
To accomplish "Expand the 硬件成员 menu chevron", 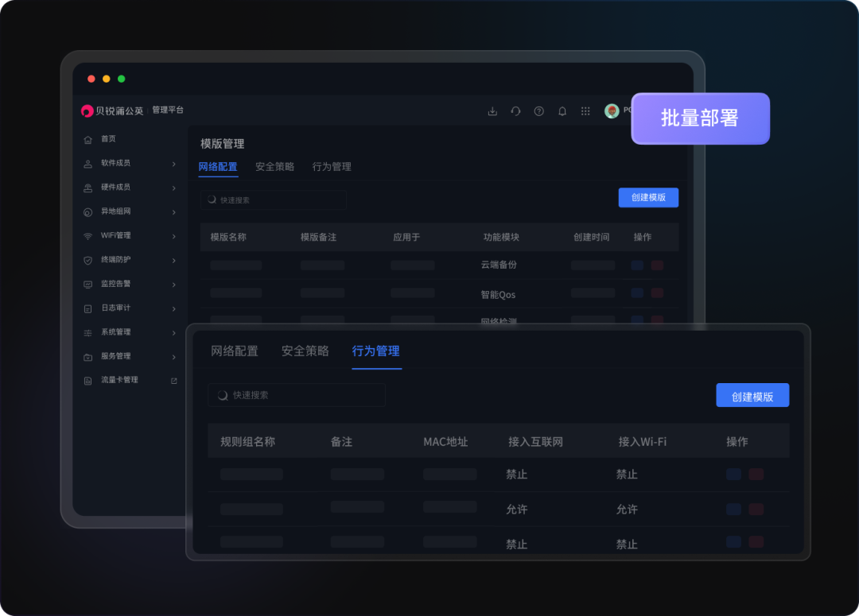I will click(173, 188).
